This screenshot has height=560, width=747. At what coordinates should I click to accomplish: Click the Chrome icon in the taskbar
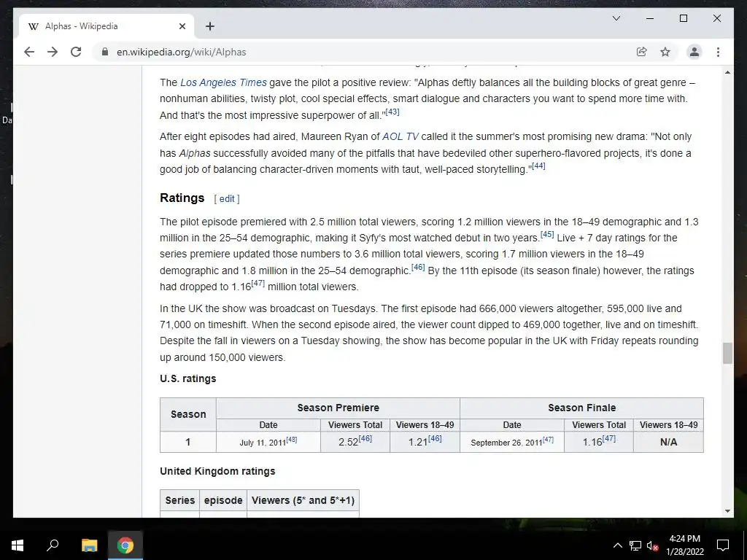[125, 545]
